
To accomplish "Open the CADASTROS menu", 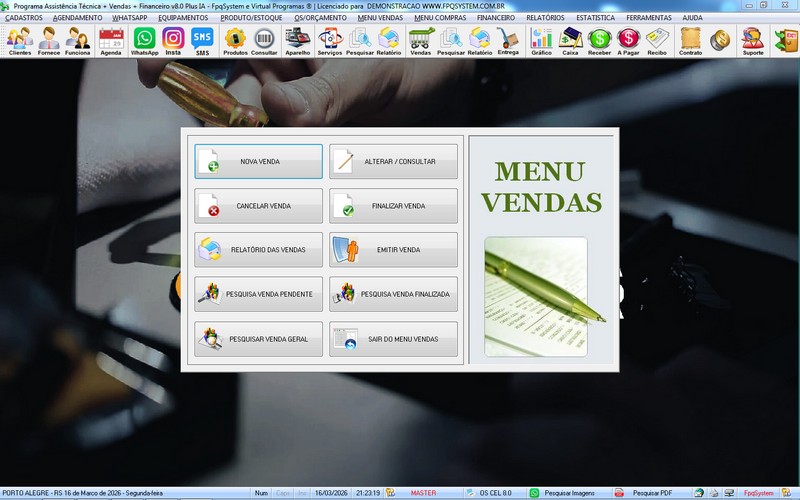I will point(24,18).
